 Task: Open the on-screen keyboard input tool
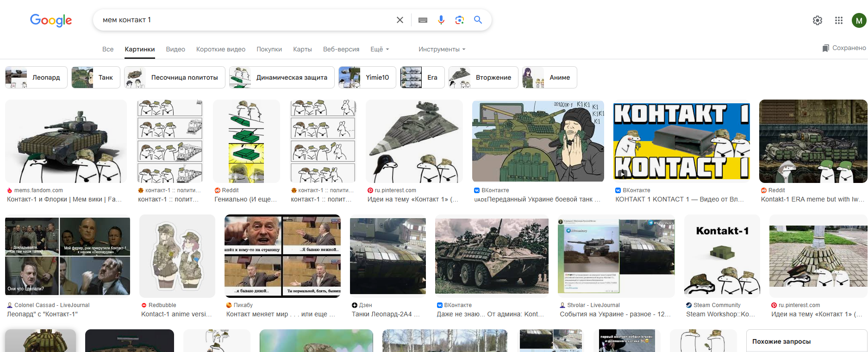coord(423,20)
